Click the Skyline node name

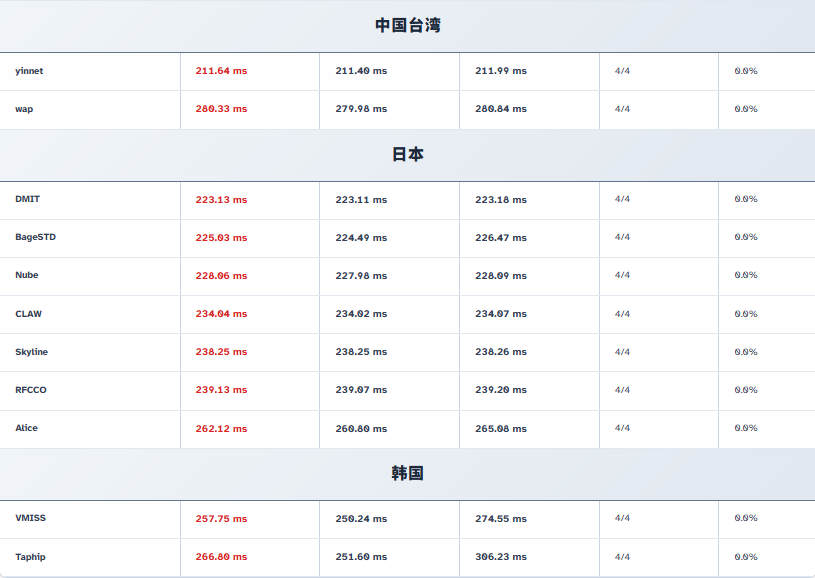(31, 352)
